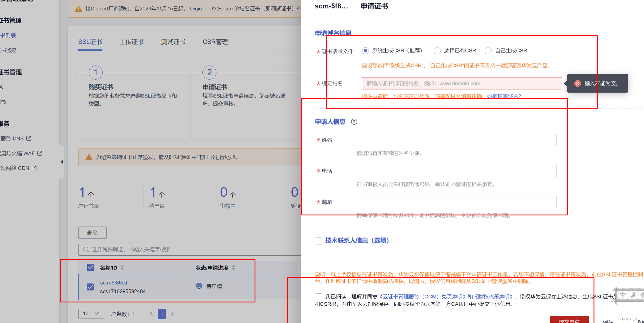
Task: Select the 选择已有CSR radio option
Action: [x=437, y=51]
